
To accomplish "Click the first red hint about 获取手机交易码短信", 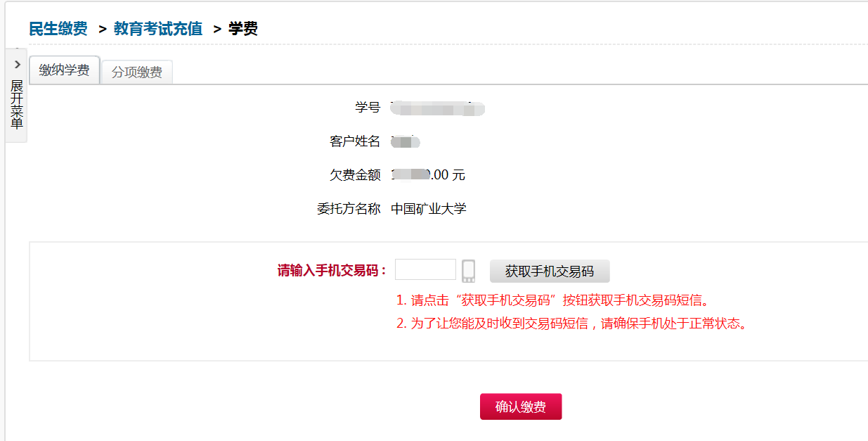I will (x=552, y=300).
